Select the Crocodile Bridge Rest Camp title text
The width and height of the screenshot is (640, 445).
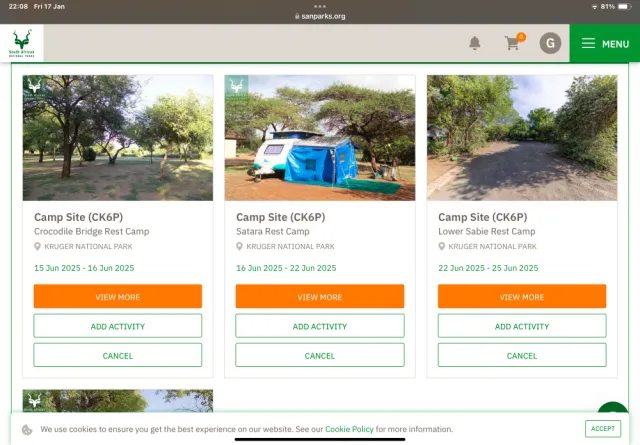[x=91, y=231]
